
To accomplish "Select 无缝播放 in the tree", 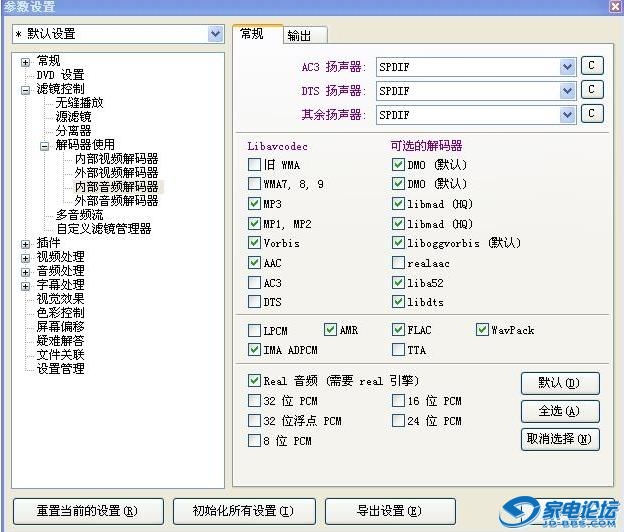I will (79, 103).
